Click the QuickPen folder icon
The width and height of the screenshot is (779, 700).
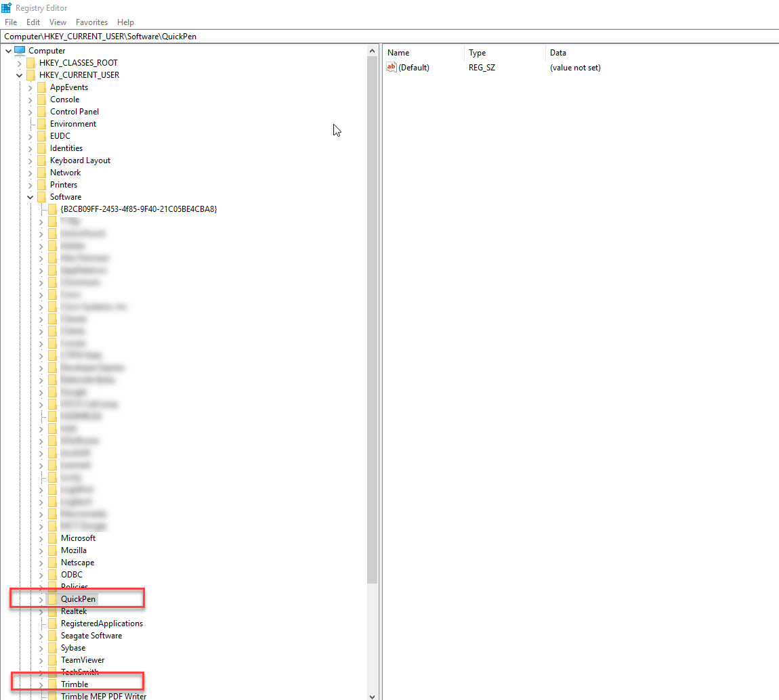point(52,599)
